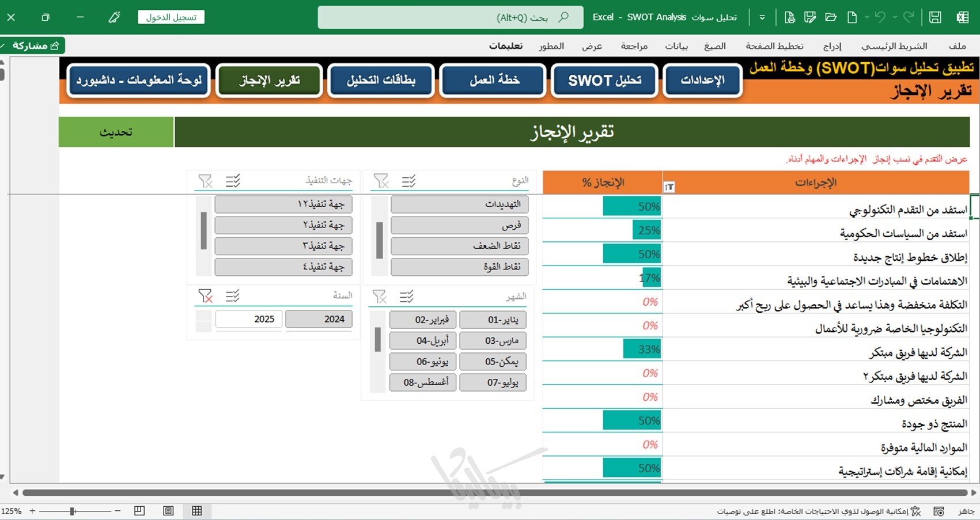Image resolution: width=980 pixels, height=520 pixels.
Task: Open الشريط الرئيسي ribbon tab
Action: 894,46
